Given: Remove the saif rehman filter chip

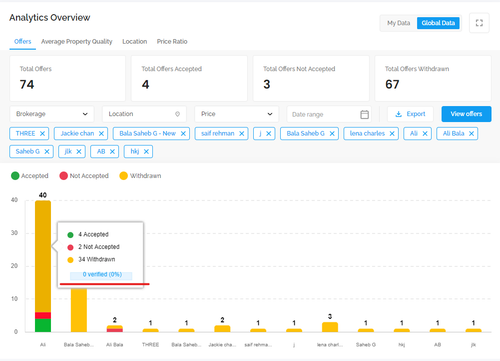Looking at the screenshot, I should click(x=242, y=134).
